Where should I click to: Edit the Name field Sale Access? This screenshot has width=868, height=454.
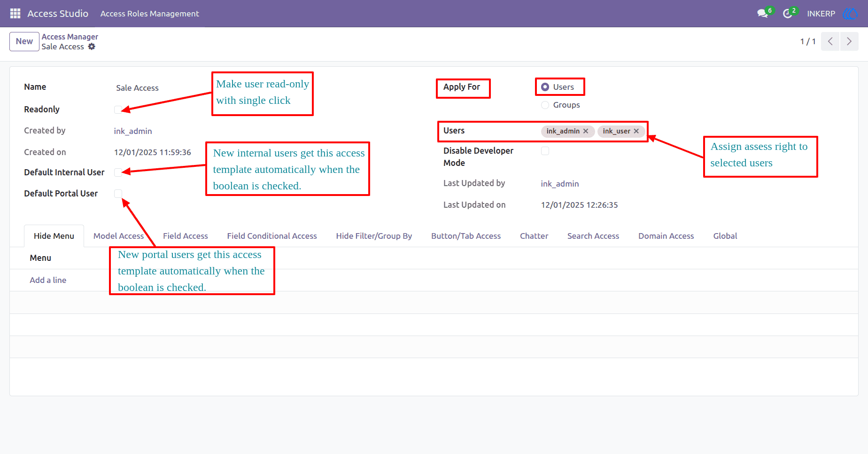pyautogui.click(x=137, y=88)
